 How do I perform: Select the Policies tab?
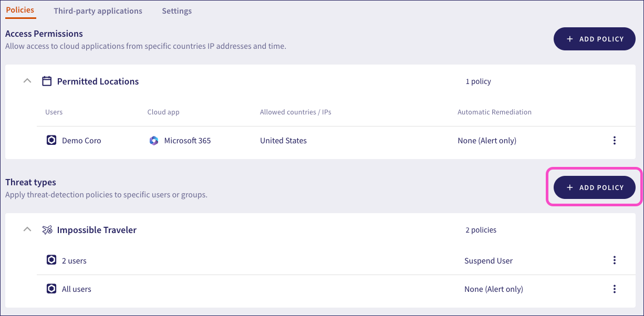tap(20, 9)
